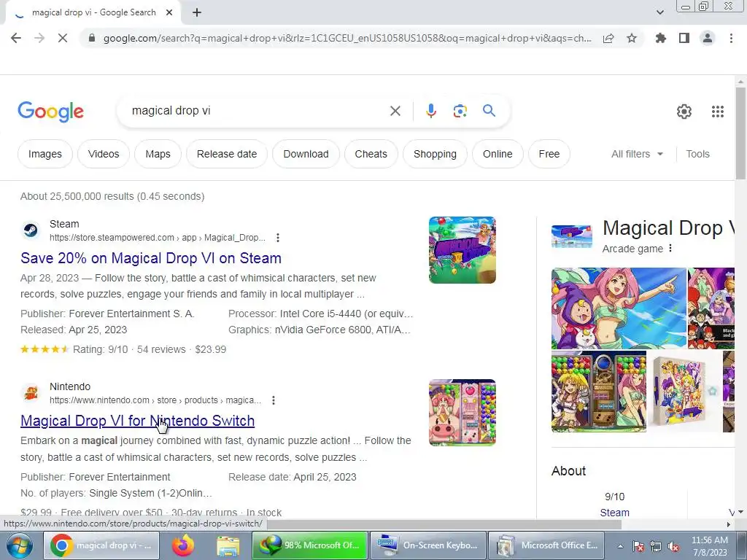Viewport: 747px width, 560px height.
Task: Click the address bar URL
Action: (x=347, y=38)
